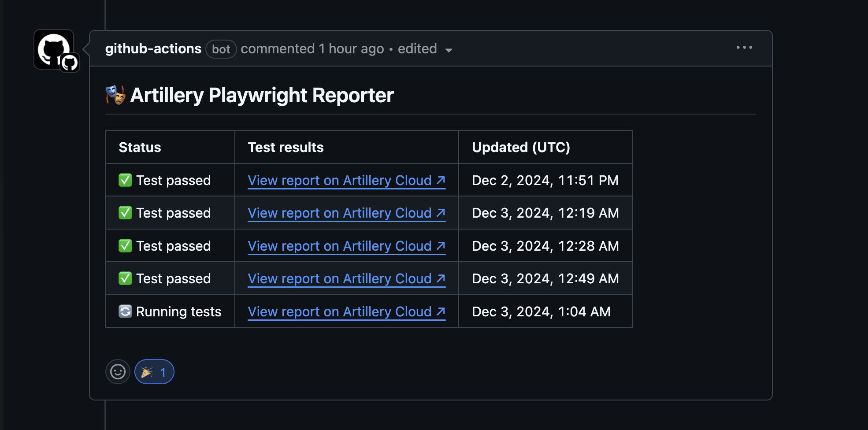This screenshot has height=430, width=868.
Task: Open the Running tests report on Artillery Cloud
Action: pos(340,311)
